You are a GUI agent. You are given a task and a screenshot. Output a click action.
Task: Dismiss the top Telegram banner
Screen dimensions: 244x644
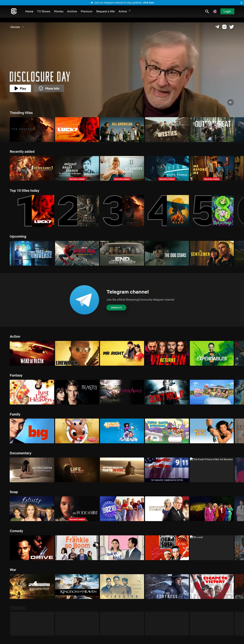[241, 2]
